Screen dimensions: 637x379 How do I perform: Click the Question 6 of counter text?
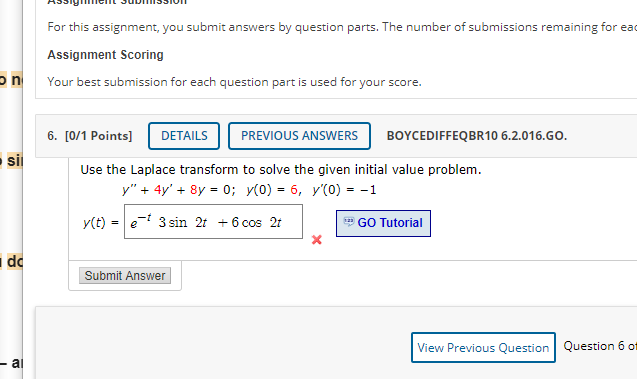click(600, 346)
